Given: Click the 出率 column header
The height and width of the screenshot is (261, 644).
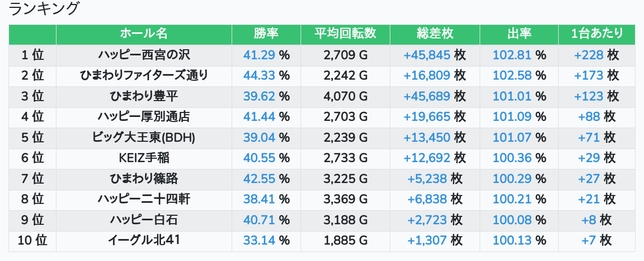Looking at the screenshot, I should click(x=519, y=34).
